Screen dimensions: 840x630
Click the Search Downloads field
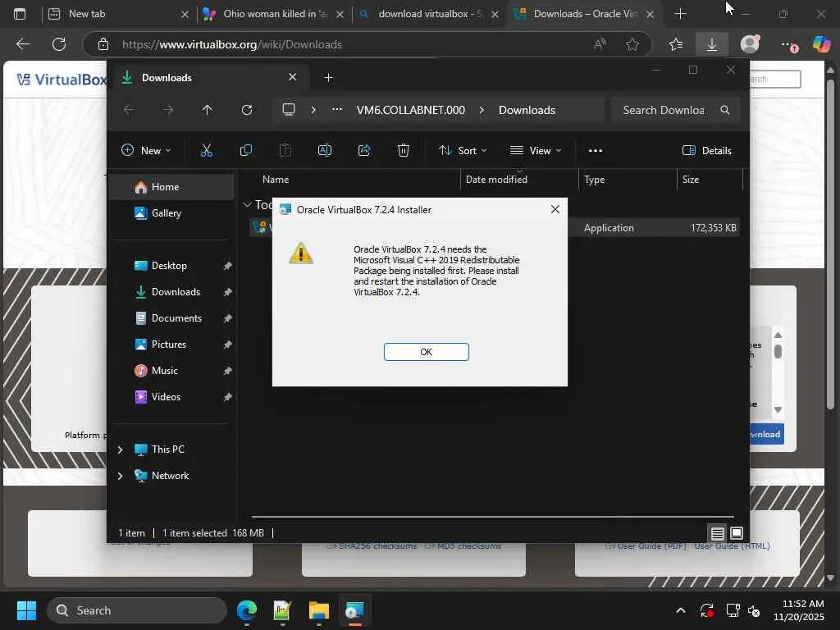(675, 110)
